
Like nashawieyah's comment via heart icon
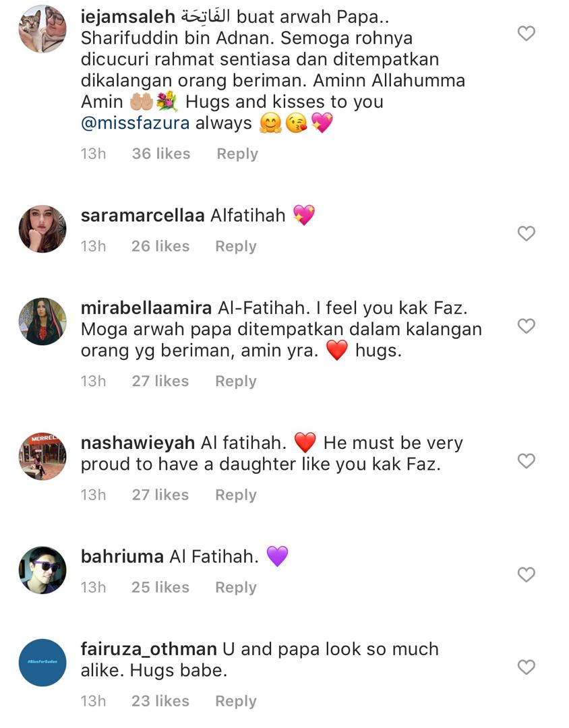527,461
